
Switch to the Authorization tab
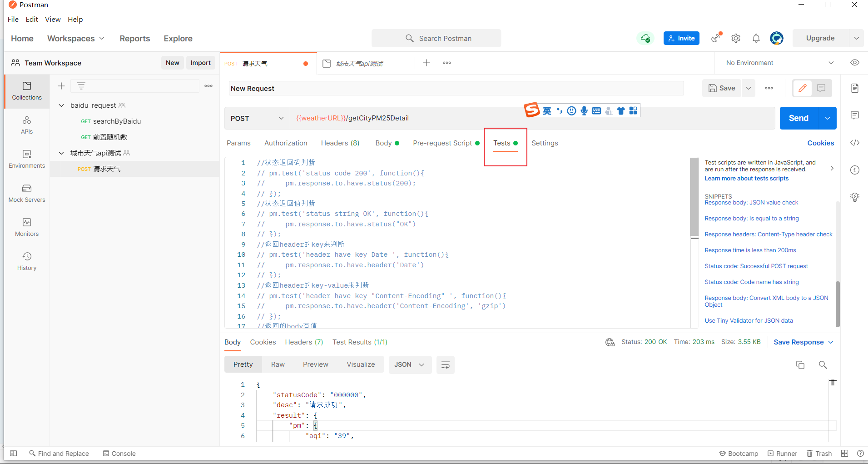pyautogui.click(x=286, y=143)
